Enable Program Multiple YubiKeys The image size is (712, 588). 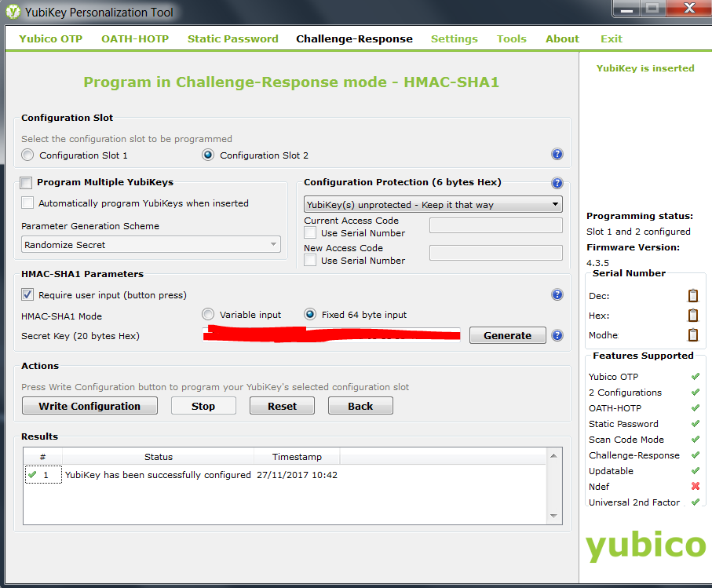click(26, 183)
